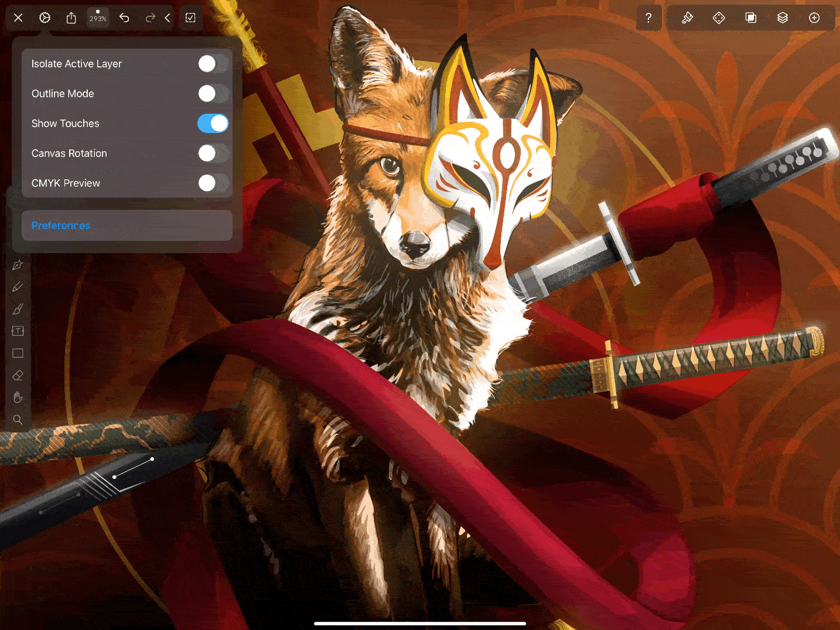Open the Path boolean inspector with the overlapping squares icon
Screen dimensions: 840x630
click(750, 18)
